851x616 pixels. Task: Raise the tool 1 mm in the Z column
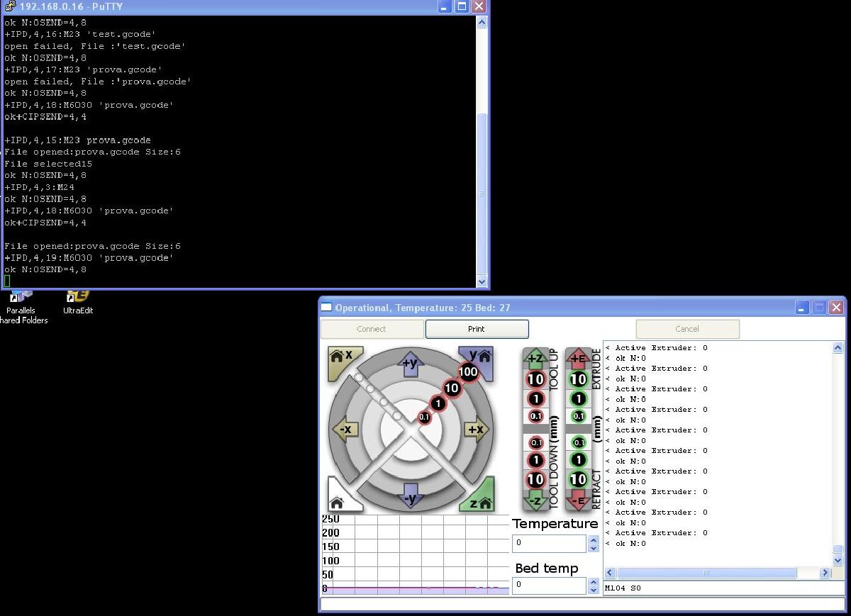535,399
